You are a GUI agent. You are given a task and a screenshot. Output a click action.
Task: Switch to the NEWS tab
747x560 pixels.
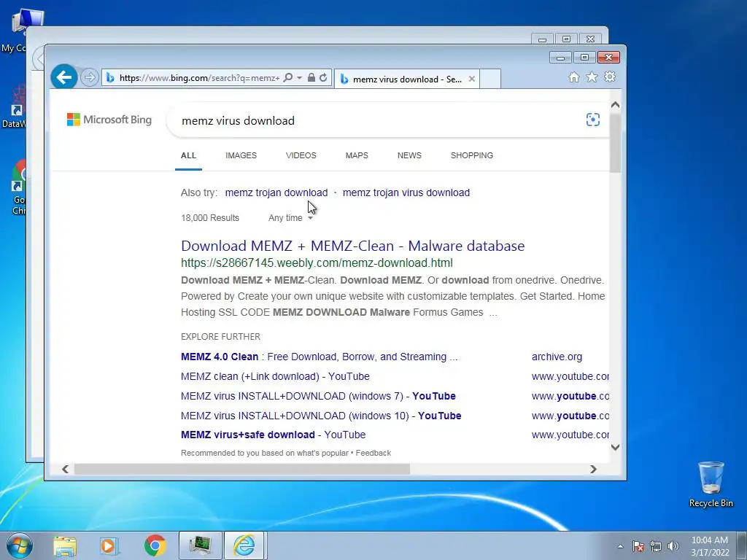point(409,155)
